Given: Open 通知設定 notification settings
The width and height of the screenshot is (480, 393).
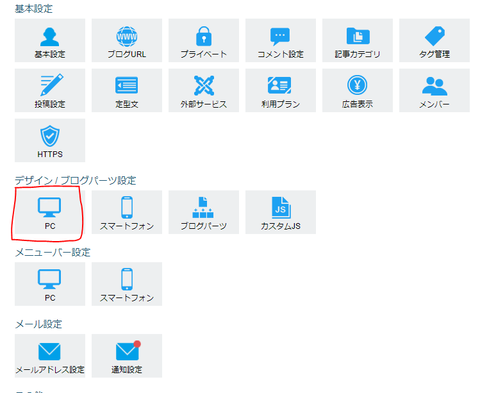Looking at the screenshot, I should click(127, 356).
